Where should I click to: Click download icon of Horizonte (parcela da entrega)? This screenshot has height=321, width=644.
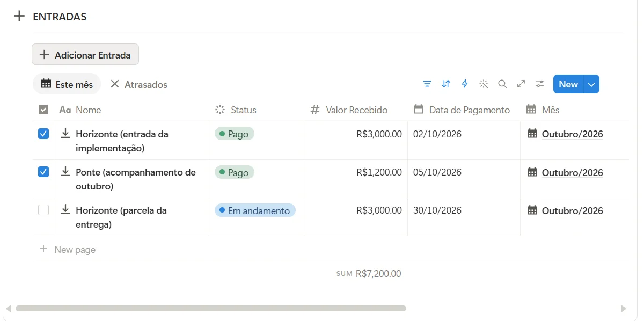click(65, 209)
